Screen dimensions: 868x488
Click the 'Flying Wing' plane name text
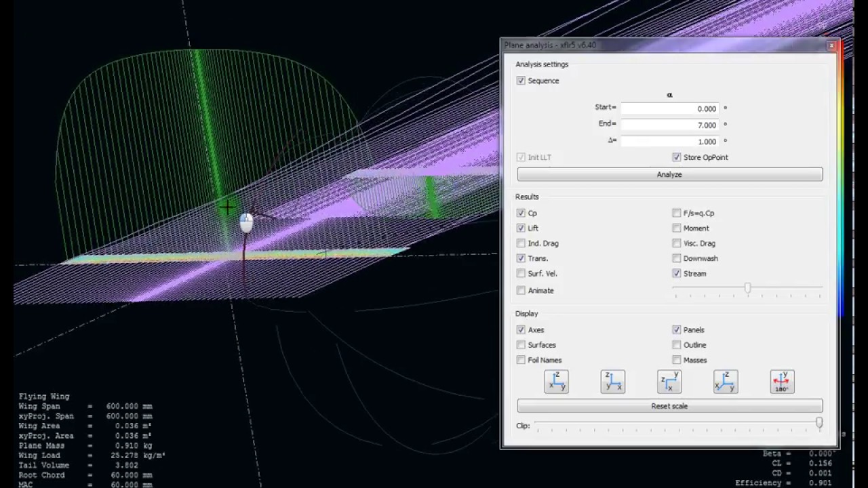point(44,396)
